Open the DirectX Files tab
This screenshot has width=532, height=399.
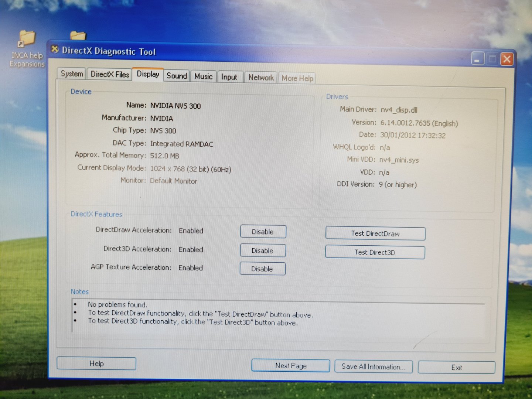point(110,74)
